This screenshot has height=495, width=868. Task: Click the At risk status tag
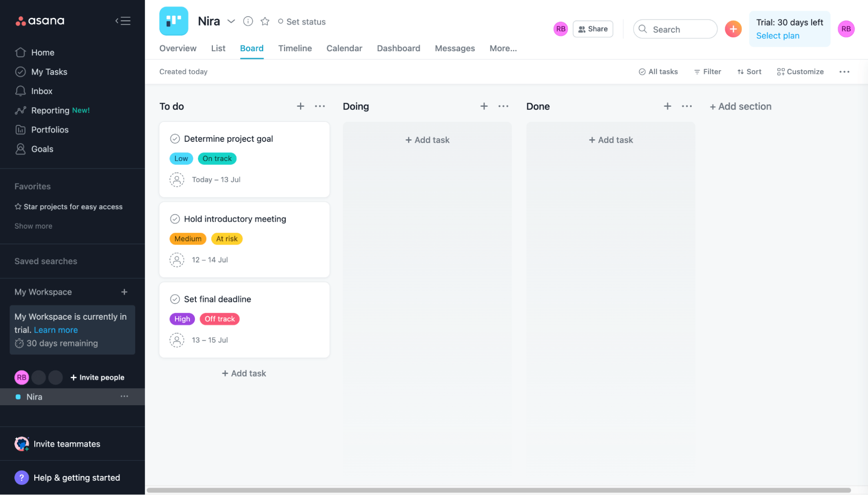(x=227, y=239)
